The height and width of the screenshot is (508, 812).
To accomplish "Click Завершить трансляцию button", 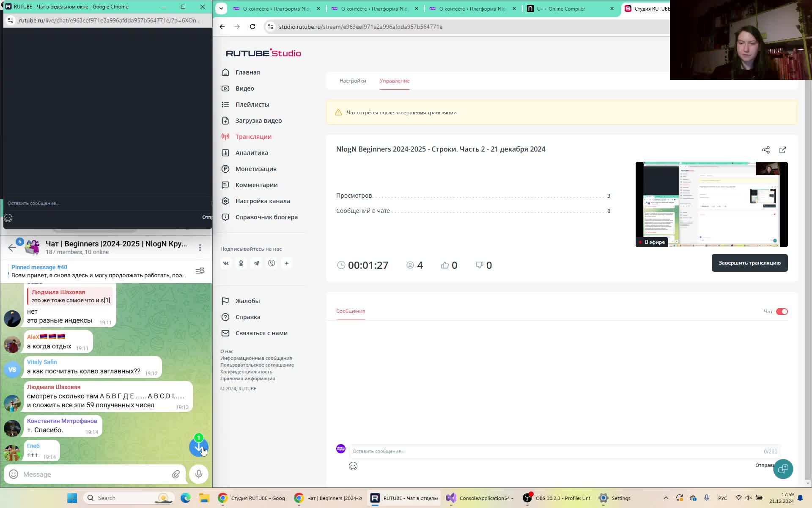I will coord(749,263).
